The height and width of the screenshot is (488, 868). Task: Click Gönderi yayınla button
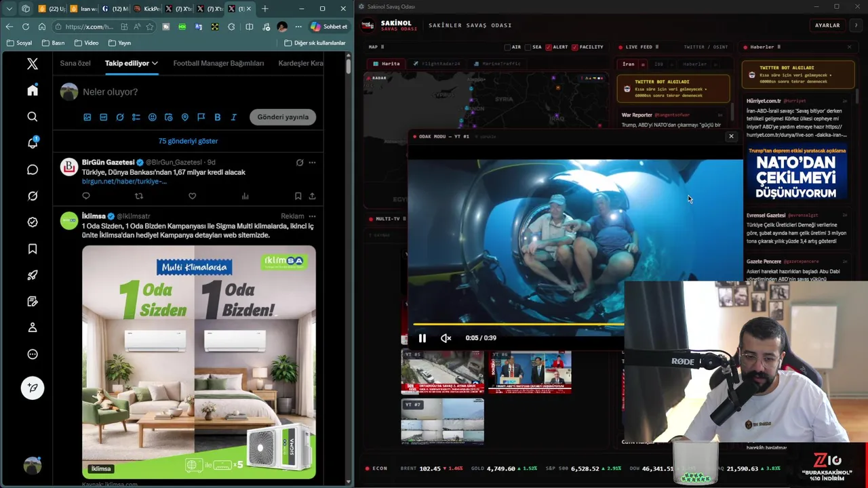pyautogui.click(x=283, y=117)
